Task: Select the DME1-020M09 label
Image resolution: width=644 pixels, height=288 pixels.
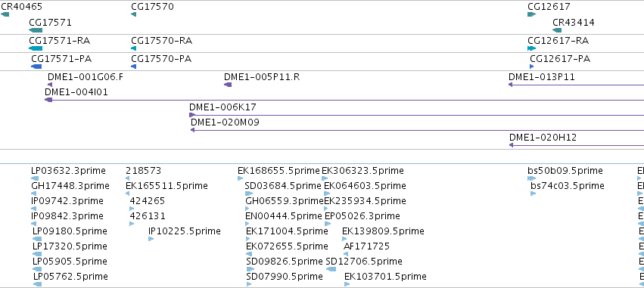Action: click(x=225, y=122)
